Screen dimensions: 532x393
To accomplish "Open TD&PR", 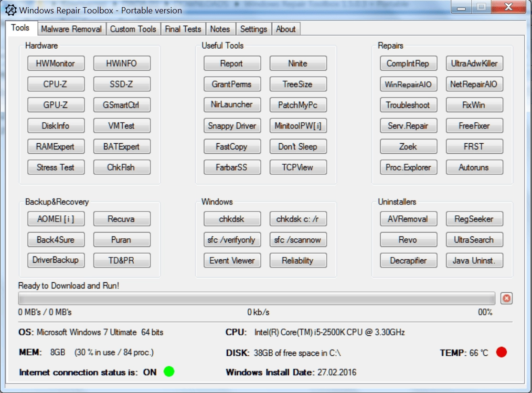I will click(x=122, y=260).
